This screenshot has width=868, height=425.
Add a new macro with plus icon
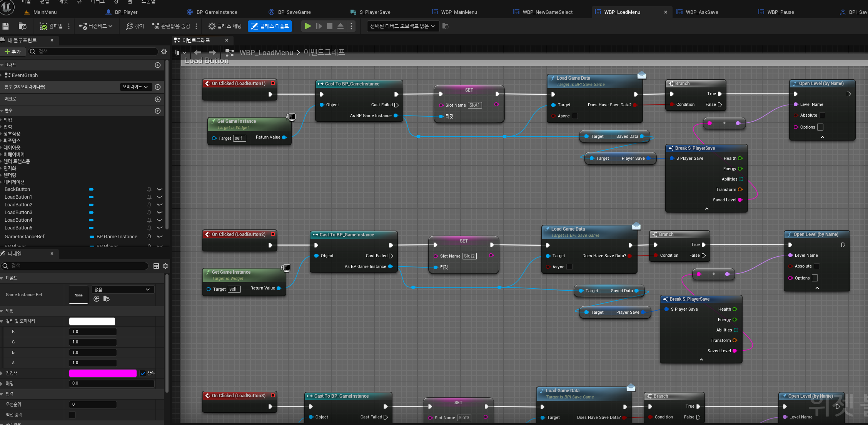pos(158,99)
